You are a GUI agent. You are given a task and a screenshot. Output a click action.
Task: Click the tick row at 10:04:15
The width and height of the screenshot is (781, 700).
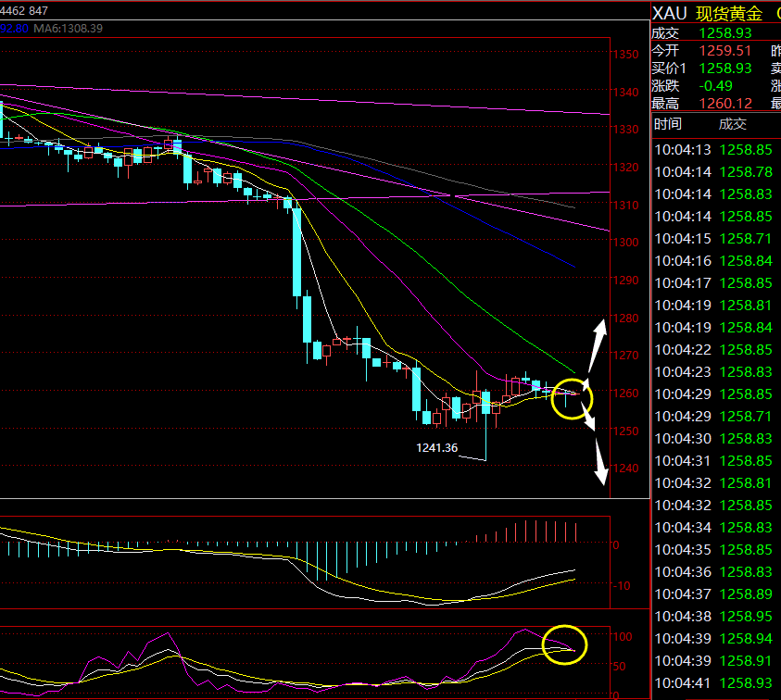click(713, 239)
